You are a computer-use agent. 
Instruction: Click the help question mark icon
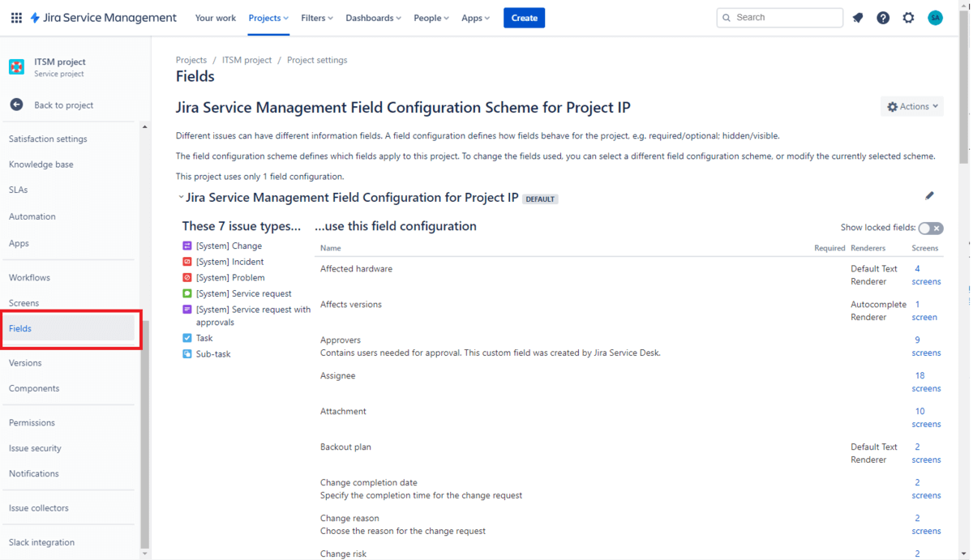coord(883,18)
